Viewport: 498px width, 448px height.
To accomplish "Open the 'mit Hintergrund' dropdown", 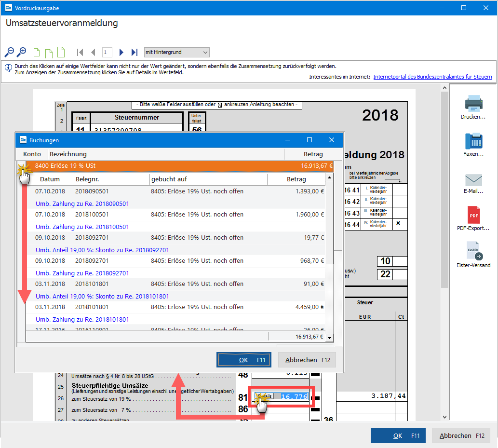I will (x=177, y=52).
